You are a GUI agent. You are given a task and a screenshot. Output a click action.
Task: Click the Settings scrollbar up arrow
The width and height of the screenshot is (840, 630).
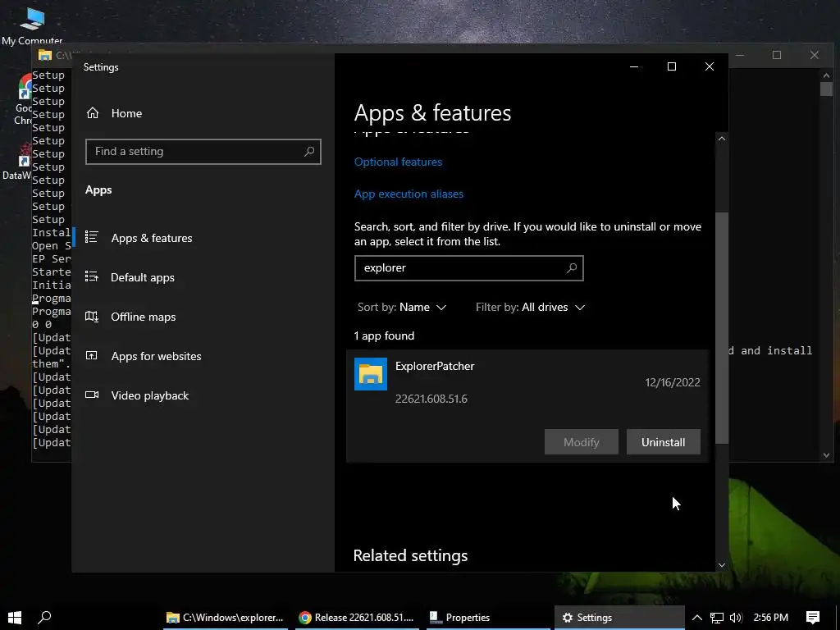pos(722,139)
